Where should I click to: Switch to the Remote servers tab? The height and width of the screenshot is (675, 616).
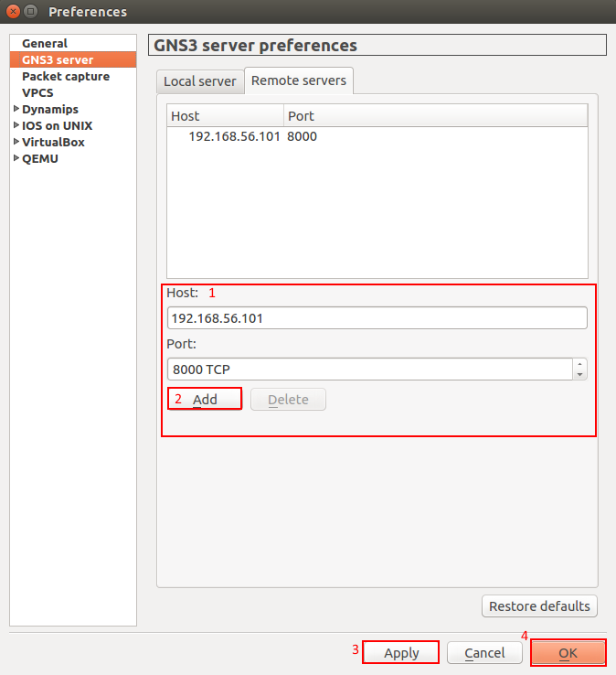tap(299, 80)
